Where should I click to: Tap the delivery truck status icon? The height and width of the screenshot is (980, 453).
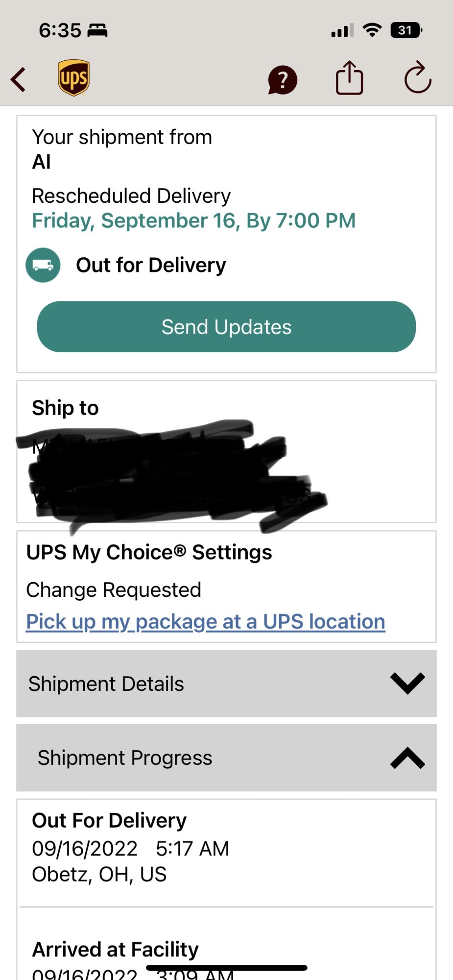[43, 265]
